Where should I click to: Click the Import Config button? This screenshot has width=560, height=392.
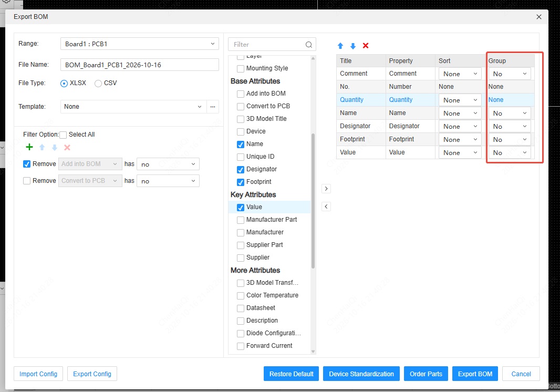(38, 374)
